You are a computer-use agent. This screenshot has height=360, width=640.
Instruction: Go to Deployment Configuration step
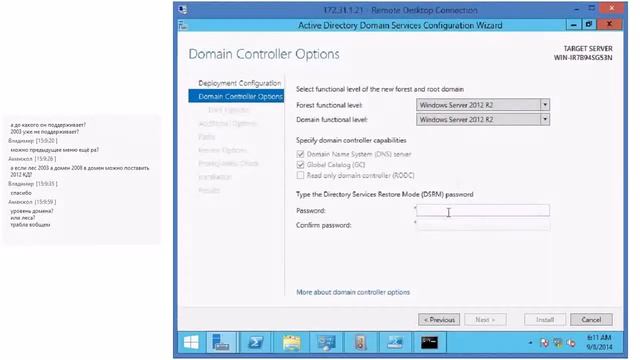pos(240,83)
